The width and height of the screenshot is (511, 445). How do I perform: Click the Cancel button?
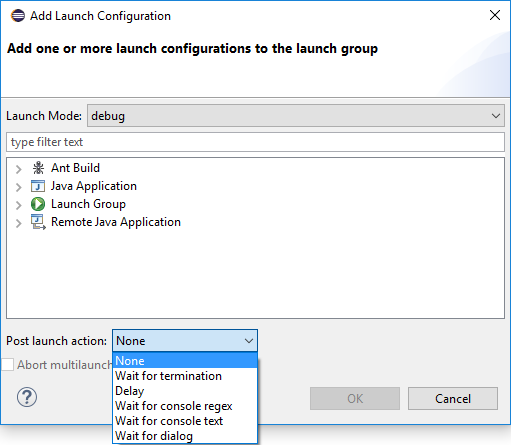click(x=453, y=398)
